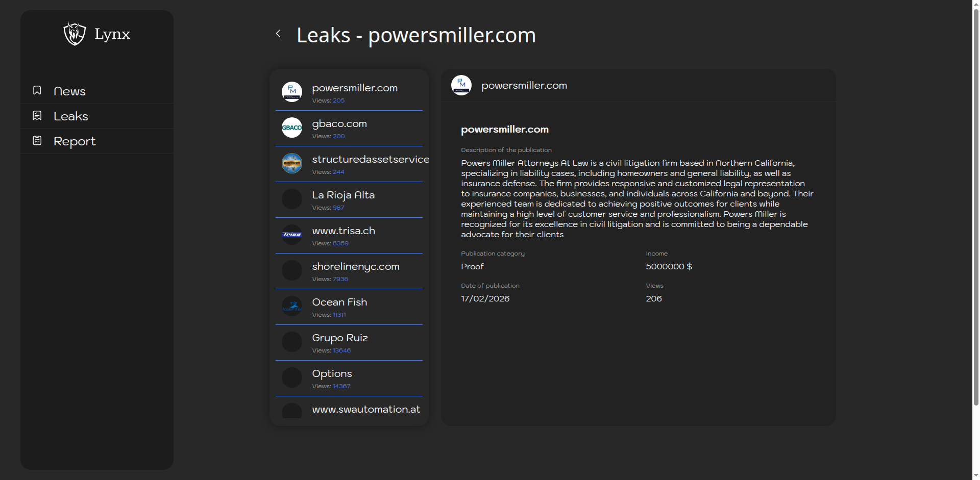Viewport: 980px width, 480px height.
Task: Go to the Report menu item
Action: [x=75, y=141]
